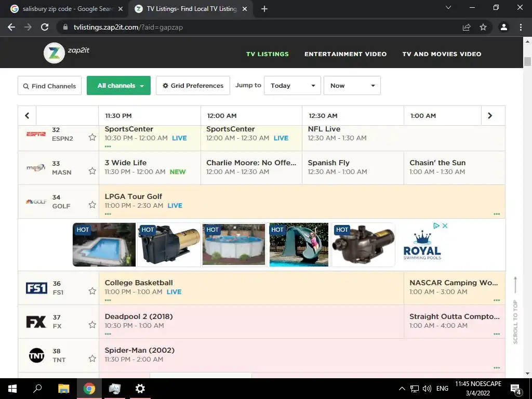
Task: Open Chrome three-dot menu
Action: (x=521, y=27)
